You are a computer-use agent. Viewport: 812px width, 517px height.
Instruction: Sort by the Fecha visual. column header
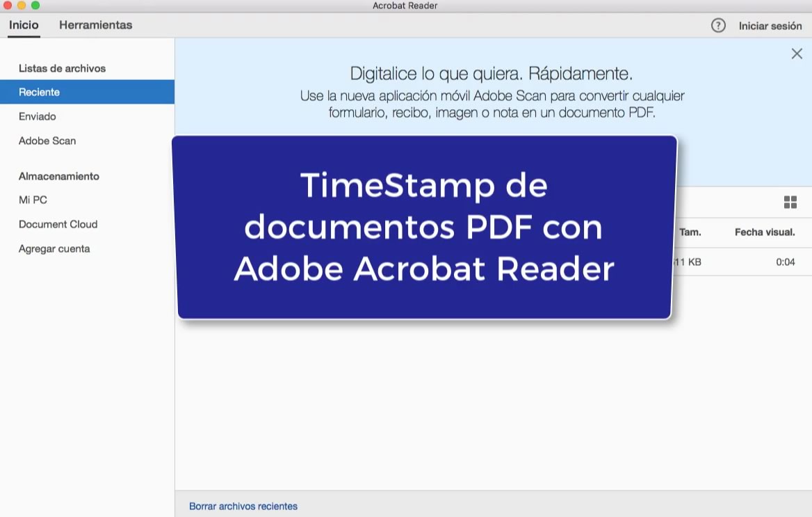[764, 232]
